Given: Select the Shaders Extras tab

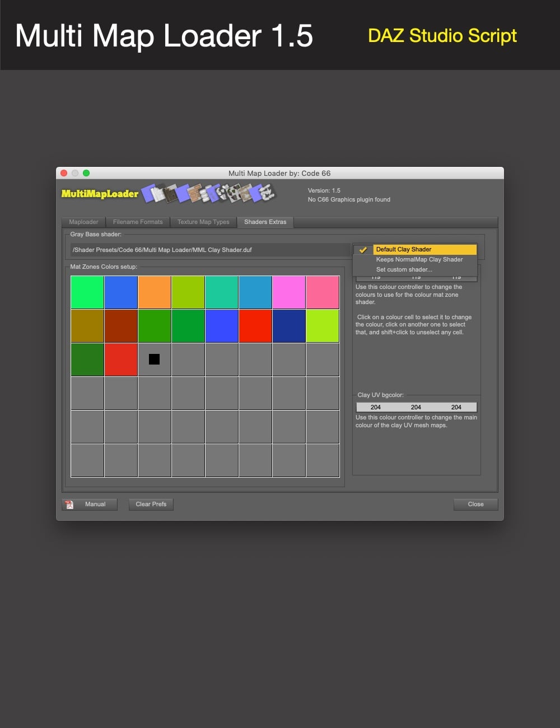Looking at the screenshot, I should tap(265, 222).
